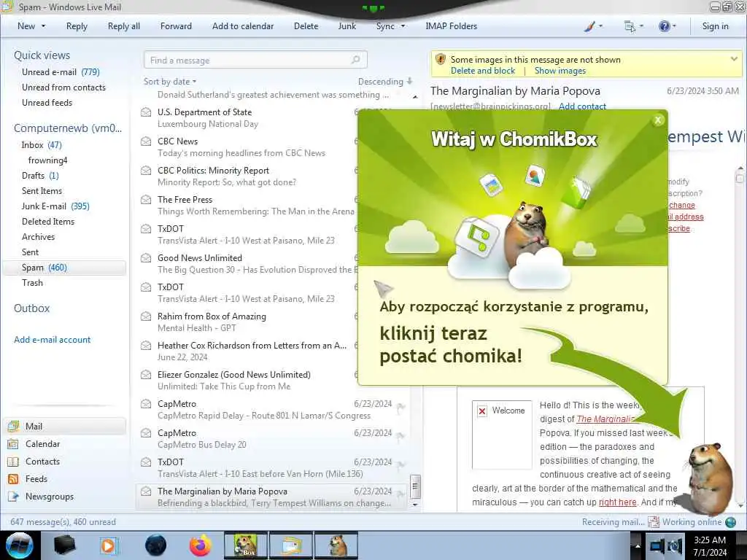Mark message as Junk
The width and height of the screenshot is (747, 560).
click(347, 26)
